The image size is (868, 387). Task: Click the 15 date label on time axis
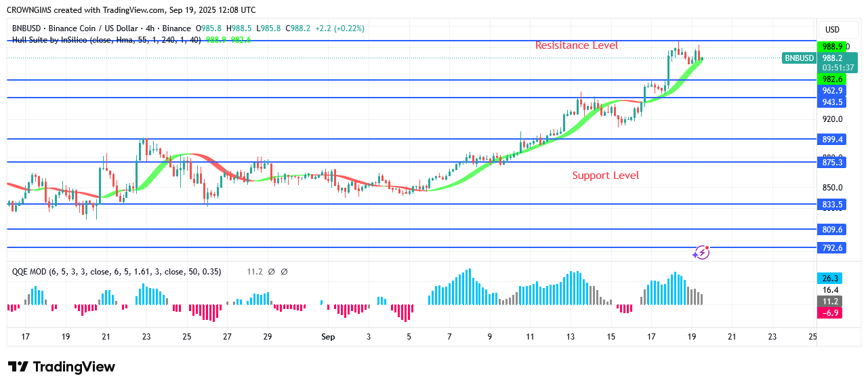611,336
